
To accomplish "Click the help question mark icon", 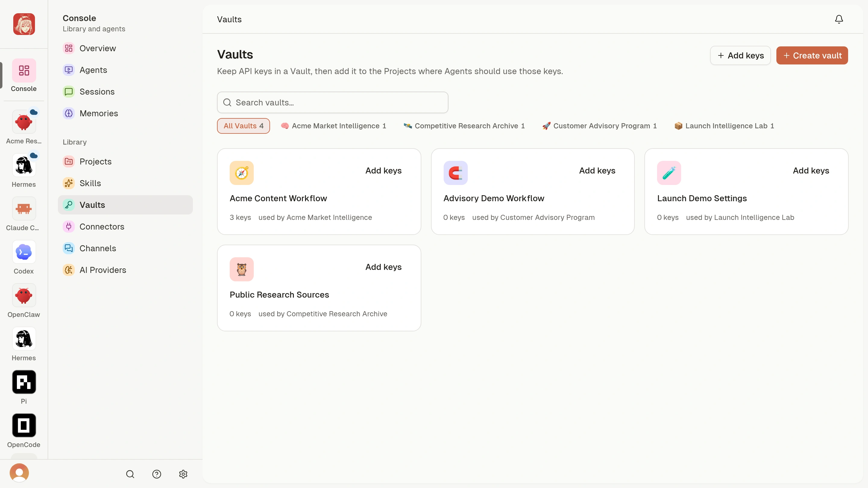I will 157,474.
